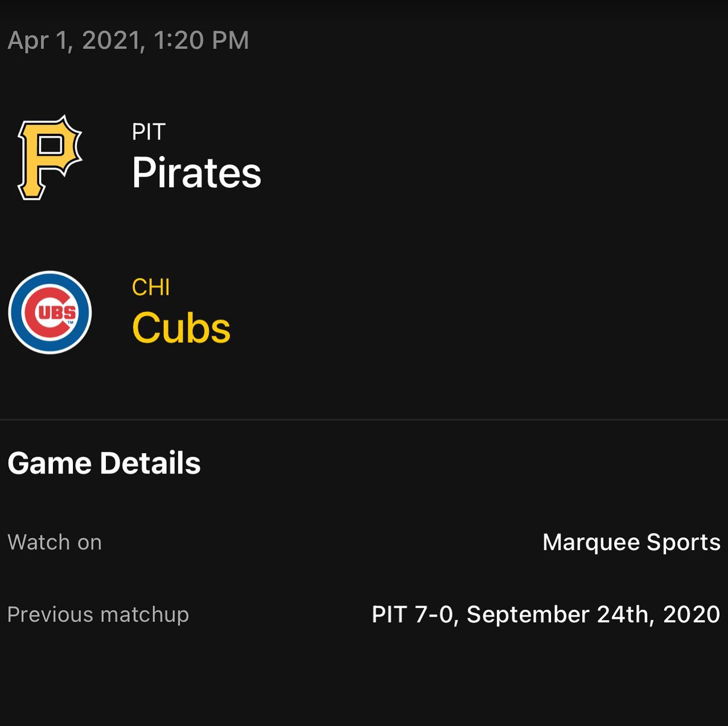Tap the Watch on label

click(55, 543)
